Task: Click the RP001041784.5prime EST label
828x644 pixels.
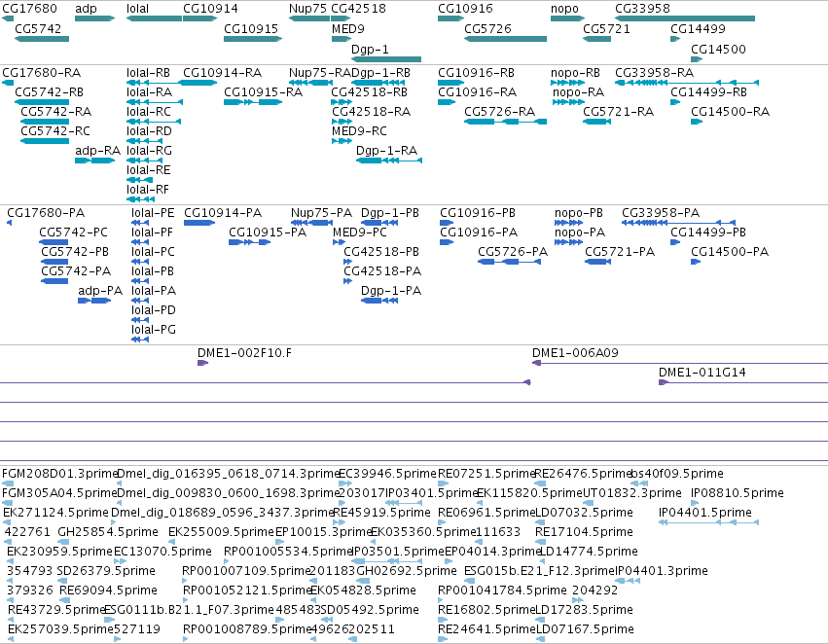Action: tap(502, 590)
